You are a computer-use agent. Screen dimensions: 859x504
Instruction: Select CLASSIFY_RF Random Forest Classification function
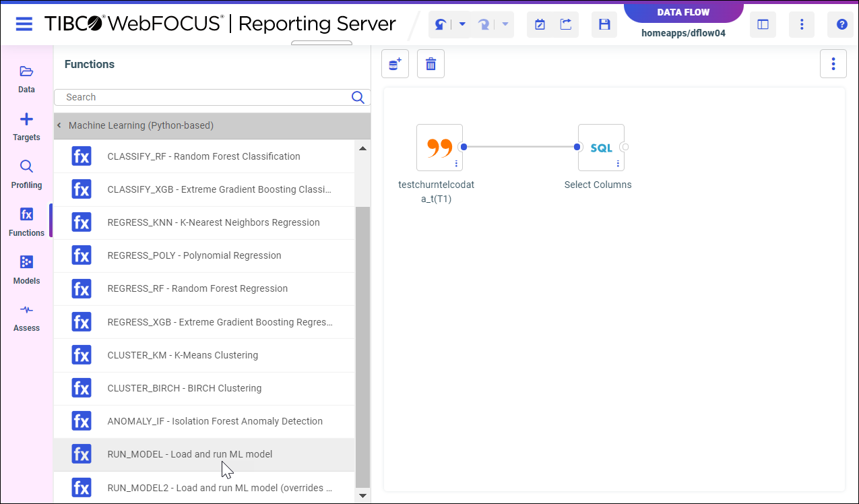click(x=203, y=156)
